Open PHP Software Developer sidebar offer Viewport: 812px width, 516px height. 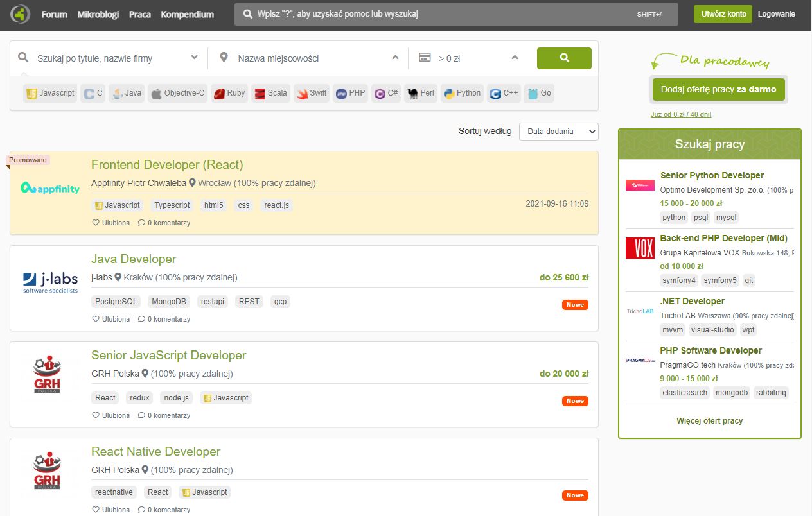pyautogui.click(x=711, y=350)
